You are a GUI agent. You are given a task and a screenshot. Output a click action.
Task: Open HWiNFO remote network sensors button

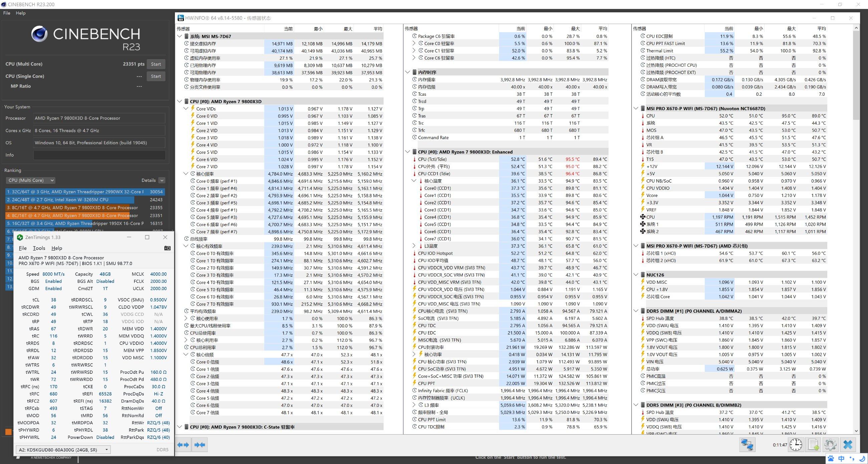747,445
